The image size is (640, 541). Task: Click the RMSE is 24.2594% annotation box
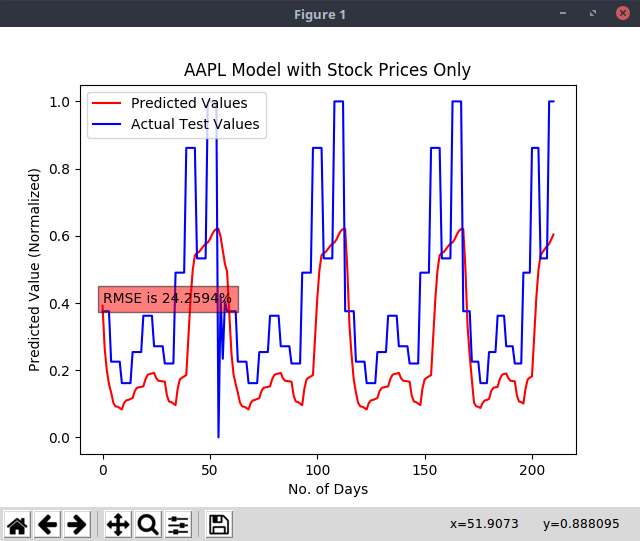pyautogui.click(x=169, y=299)
